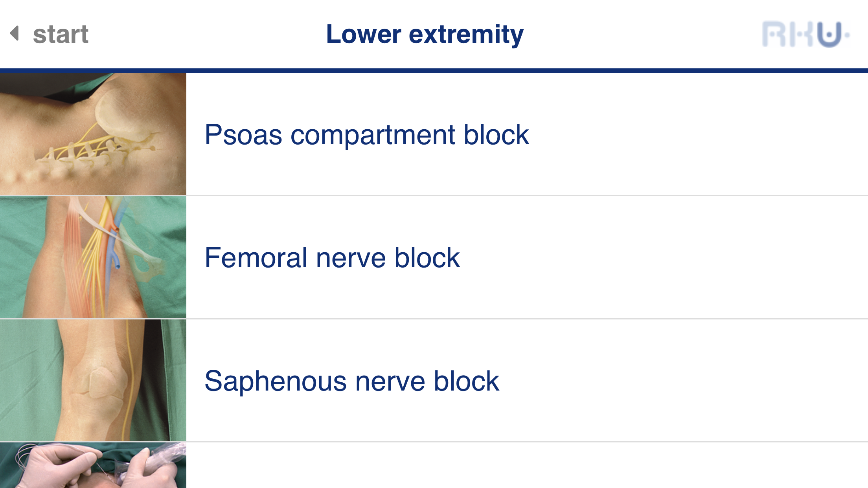
Task: Open the Femoral nerve block thumbnail
Action: pyautogui.click(x=93, y=257)
